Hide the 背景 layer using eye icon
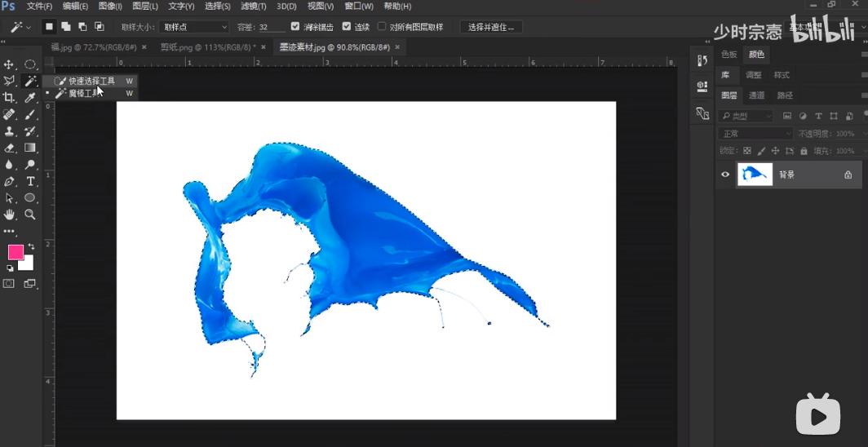 point(725,175)
